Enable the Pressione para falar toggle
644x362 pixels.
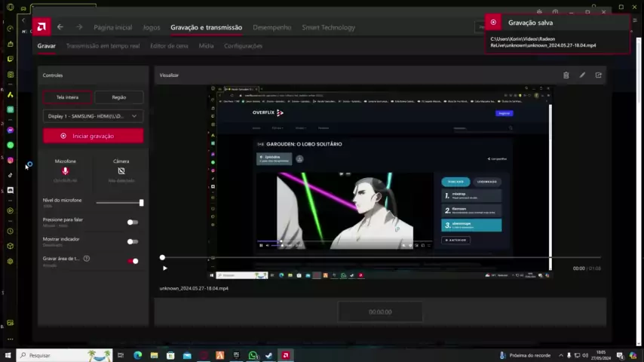133,222
